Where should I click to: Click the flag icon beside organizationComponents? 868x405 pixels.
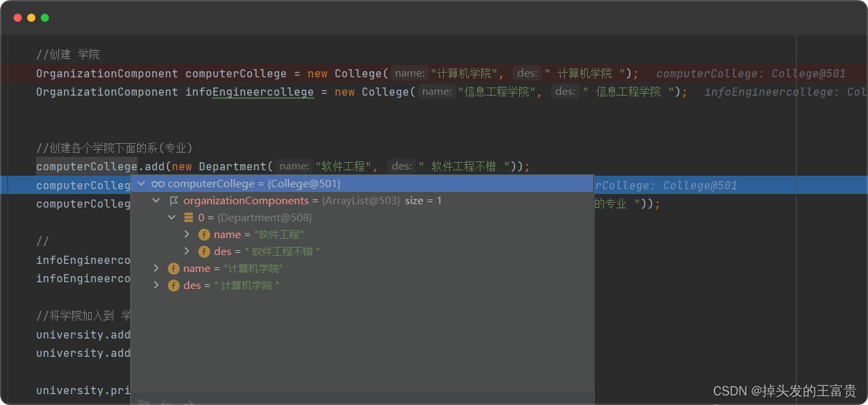point(174,201)
